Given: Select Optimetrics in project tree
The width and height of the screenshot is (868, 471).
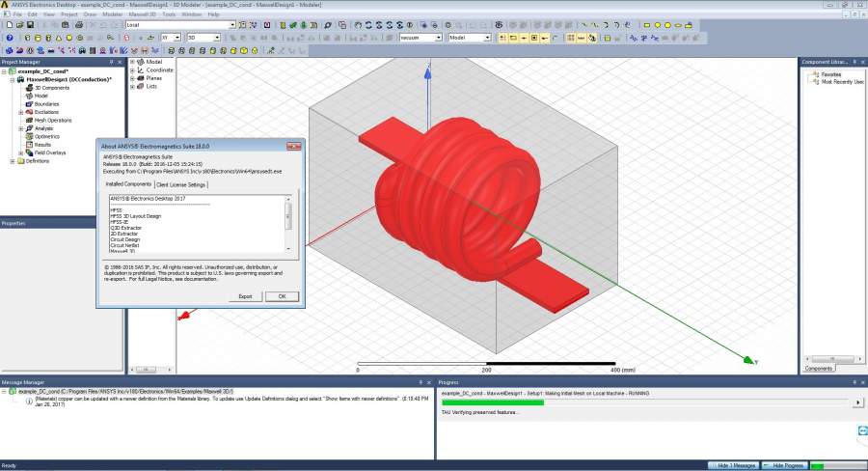Looking at the screenshot, I should point(47,136).
